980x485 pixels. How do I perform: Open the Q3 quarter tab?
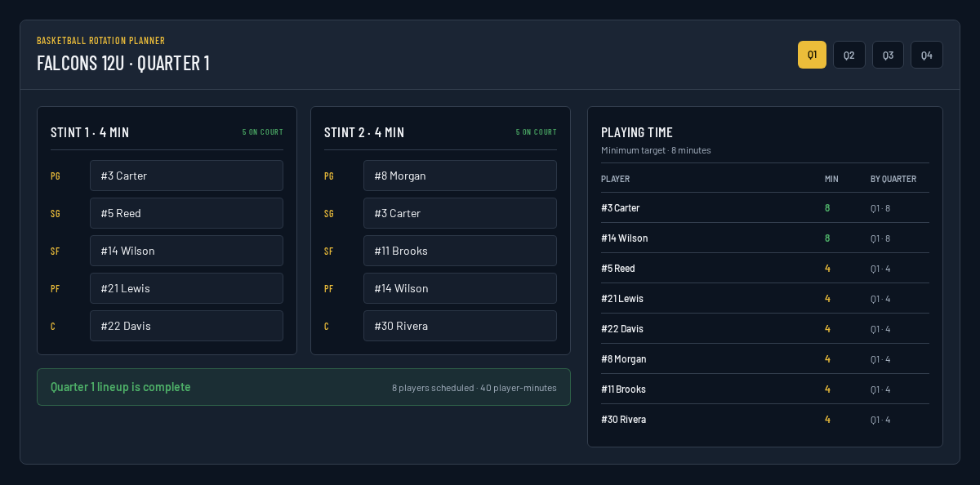888,55
